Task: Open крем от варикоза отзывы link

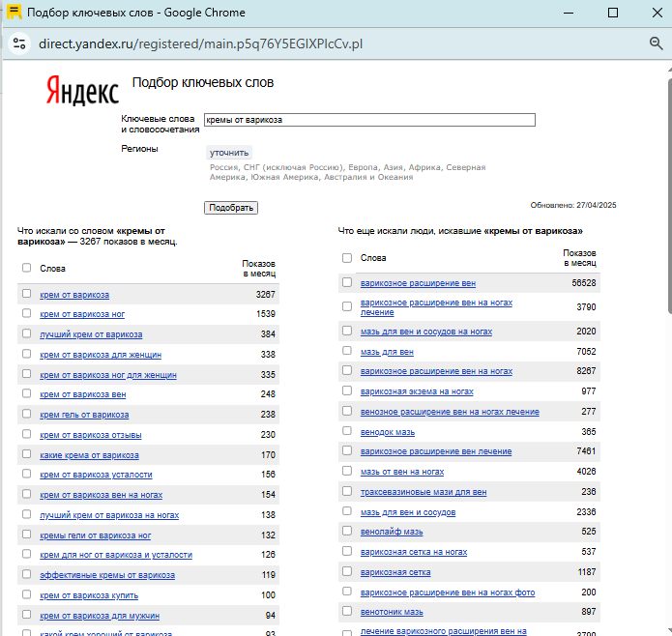Action: (x=91, y=435)
